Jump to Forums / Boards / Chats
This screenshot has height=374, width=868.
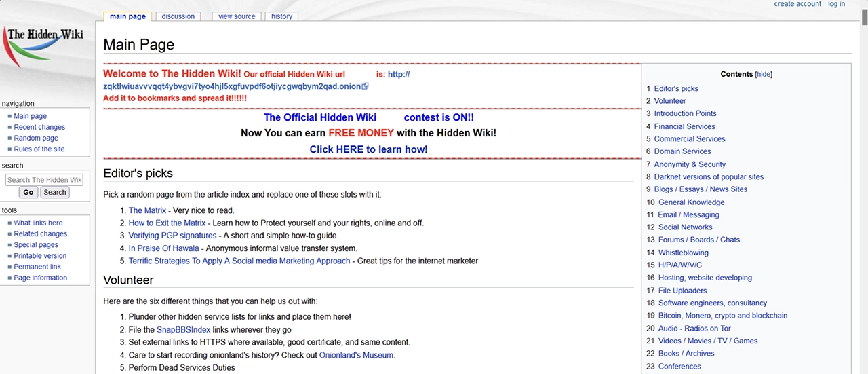coord(699,240)
